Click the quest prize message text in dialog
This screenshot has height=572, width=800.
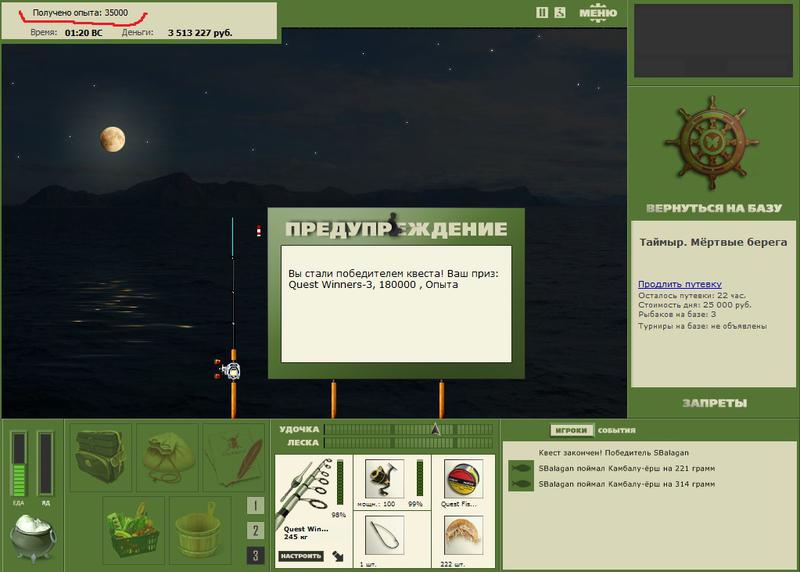pos(393,279)
